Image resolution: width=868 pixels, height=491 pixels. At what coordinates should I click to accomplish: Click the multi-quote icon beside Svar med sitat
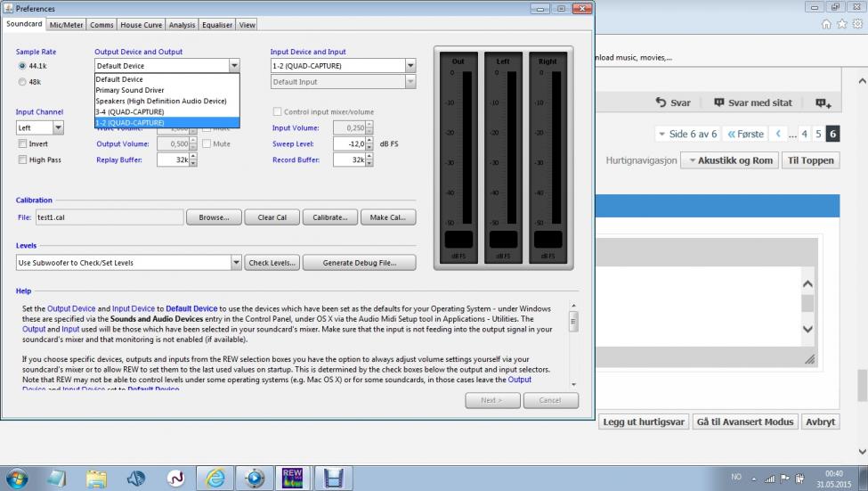(823, 102)
